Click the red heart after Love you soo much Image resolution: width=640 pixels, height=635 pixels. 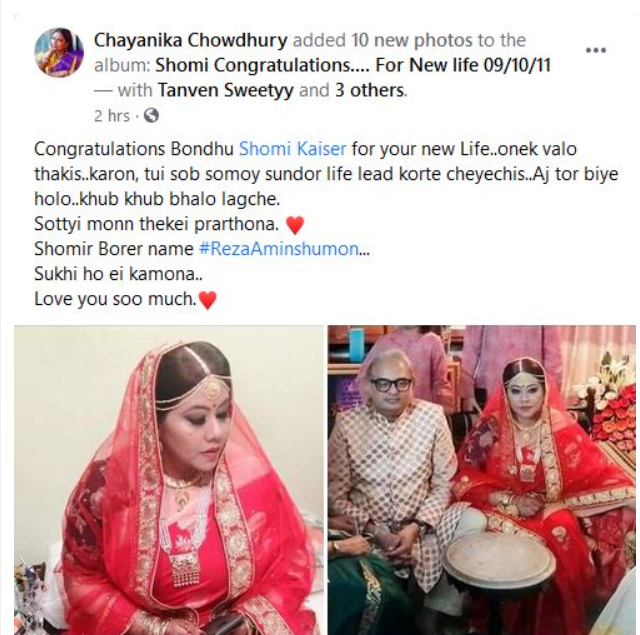click(x=207, y=300)
